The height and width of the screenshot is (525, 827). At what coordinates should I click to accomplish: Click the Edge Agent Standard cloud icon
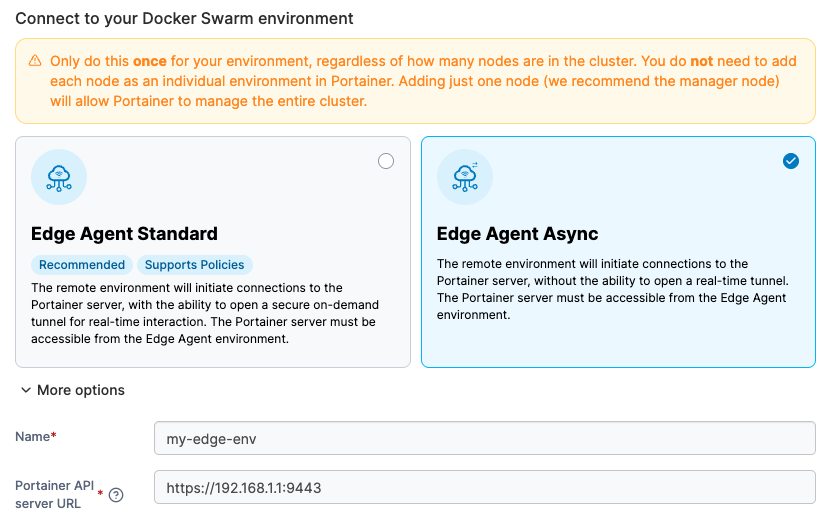click(59, 177)
